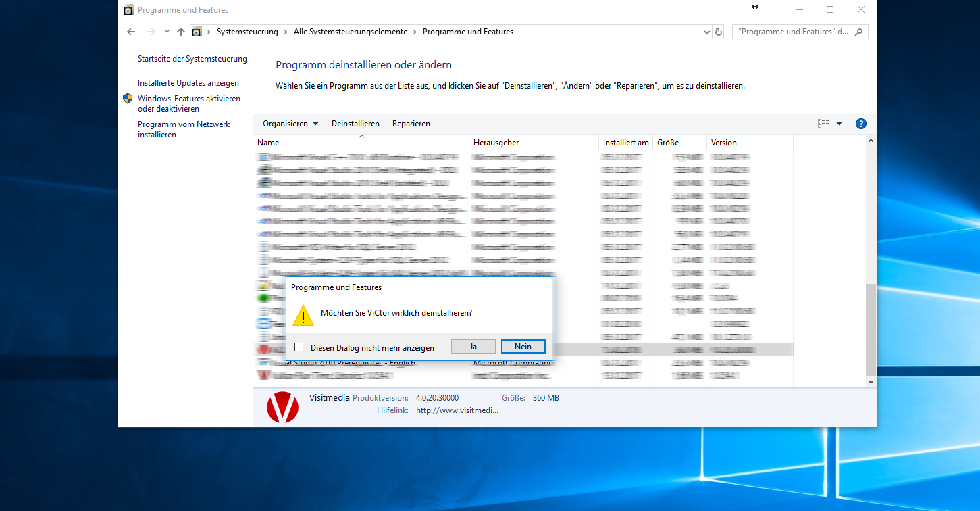The width and height of the screenshot is (980, 511).
Task: Click Reparieren in the toolbar
Action: click(411, 124)
